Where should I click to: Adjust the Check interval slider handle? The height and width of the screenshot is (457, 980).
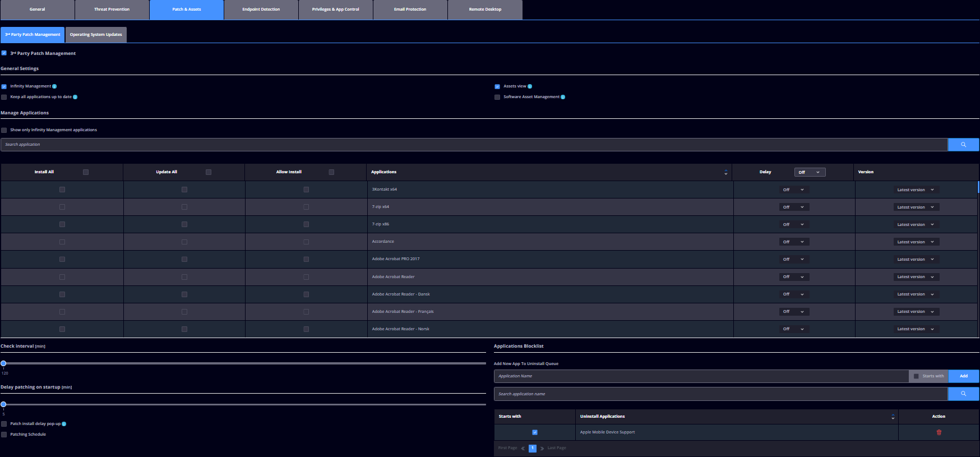pyautogui.click(x=3, y=363)
